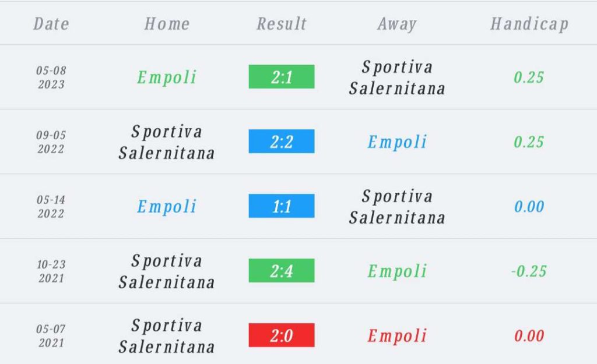Select blue Empoli home team on 05-14 2022
This screenshot has height=364, width=597.
167,207
